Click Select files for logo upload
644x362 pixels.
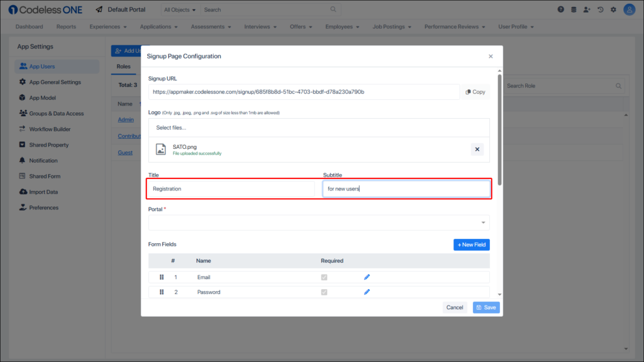319,128
